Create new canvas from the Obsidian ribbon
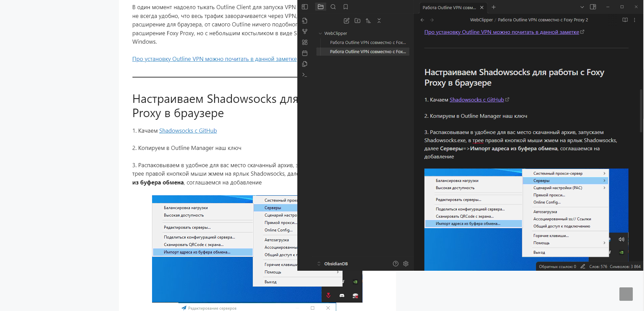The width and height of the screenshot is (644, 311). tap(305, 42)
